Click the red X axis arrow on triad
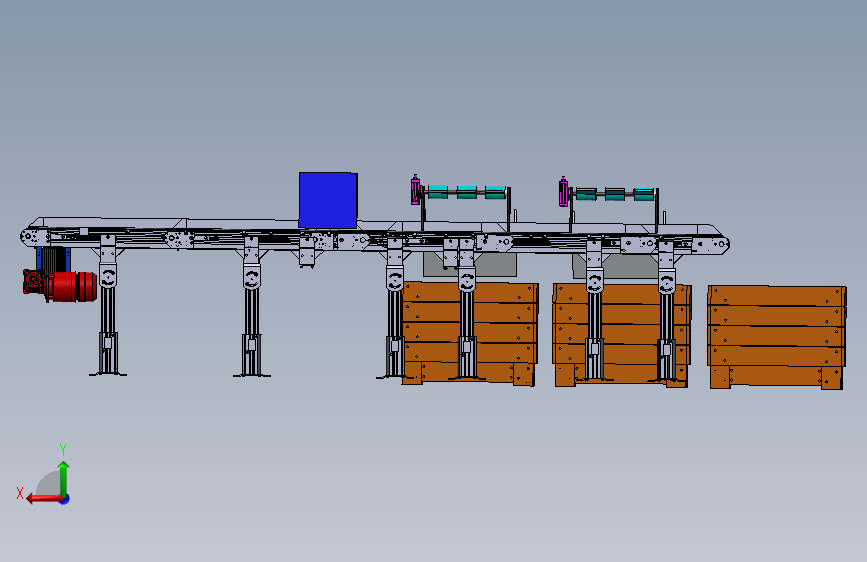Image resolution: width=867 pixels, height=562 pixels. point(44,499)
